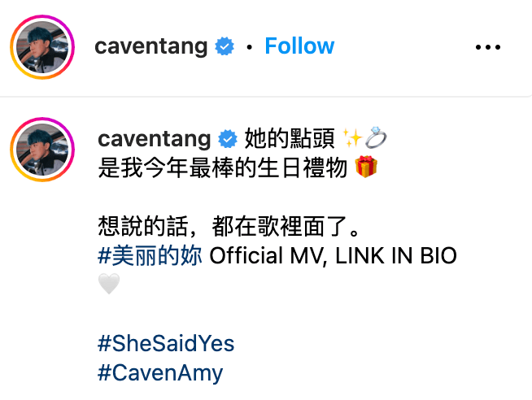Click the gift box emoji
532x400 pixels.
coord(366,167)
